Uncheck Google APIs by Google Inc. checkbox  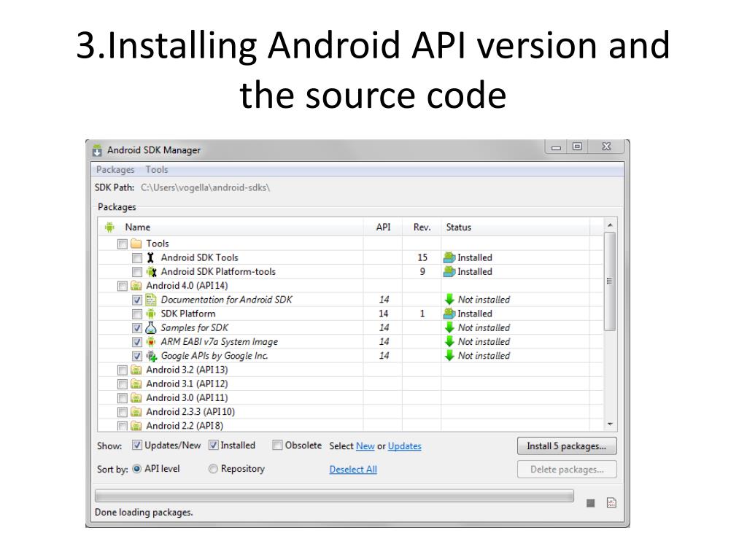pos(137,356)
